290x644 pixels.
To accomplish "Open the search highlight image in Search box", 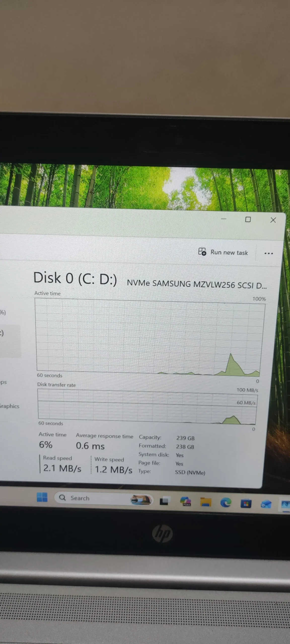I will tap(141, 499).
